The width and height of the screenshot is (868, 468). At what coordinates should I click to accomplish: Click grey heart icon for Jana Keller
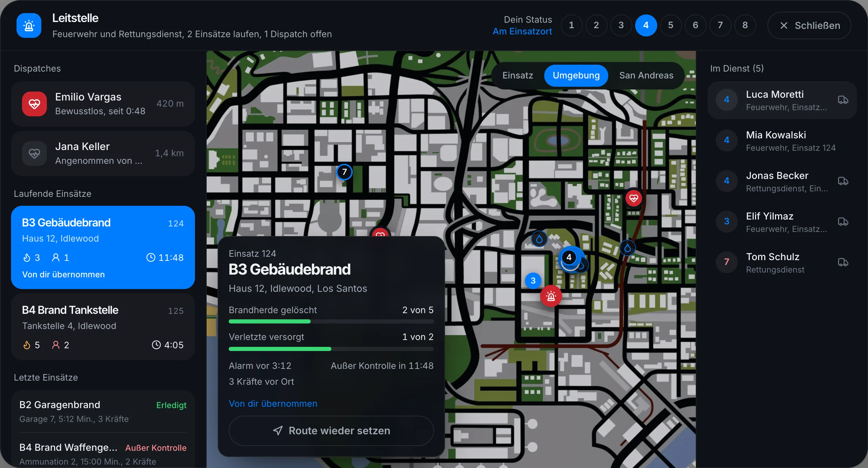pyautogui.click(x=34, y=153)
